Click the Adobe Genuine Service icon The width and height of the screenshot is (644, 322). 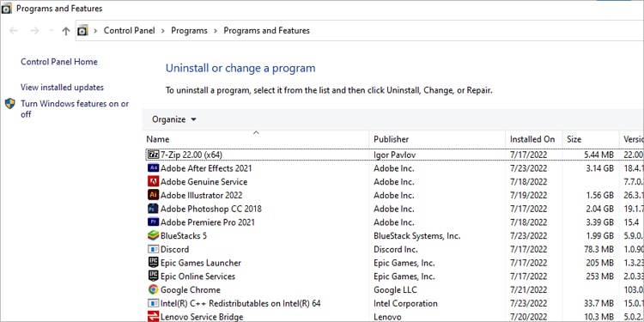tap(153, 181)
